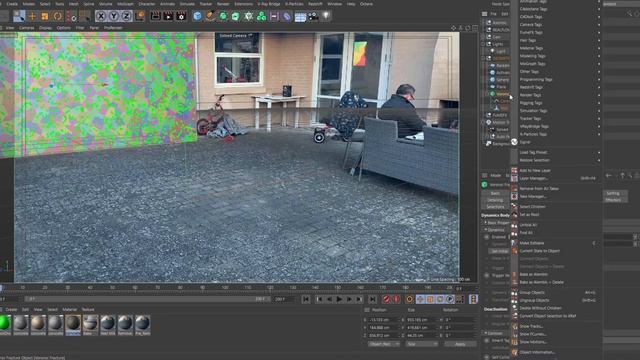Click the green Extrude generator icon
This screenshot has width=640, height=360.
tap(236, 16)
